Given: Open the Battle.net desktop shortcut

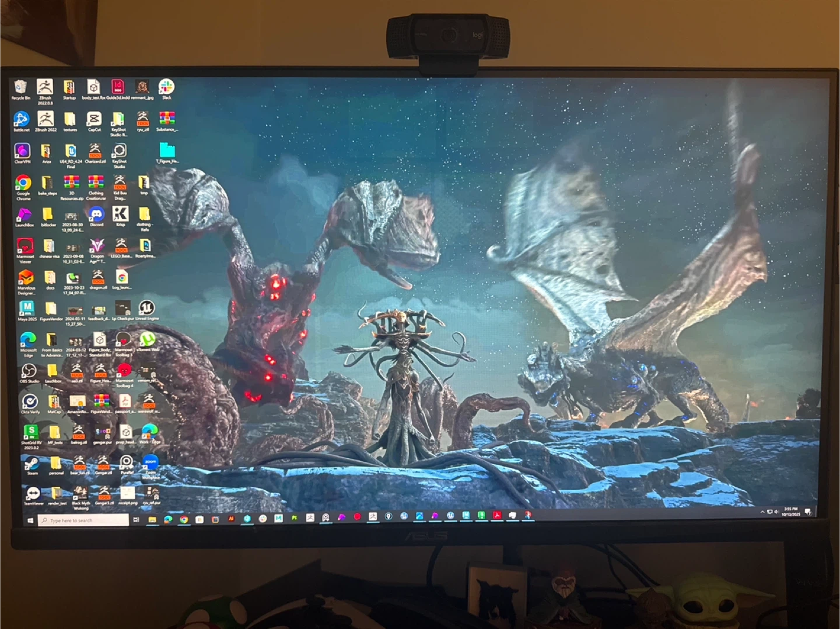Looking at the screenshot, I should (22, 120).
